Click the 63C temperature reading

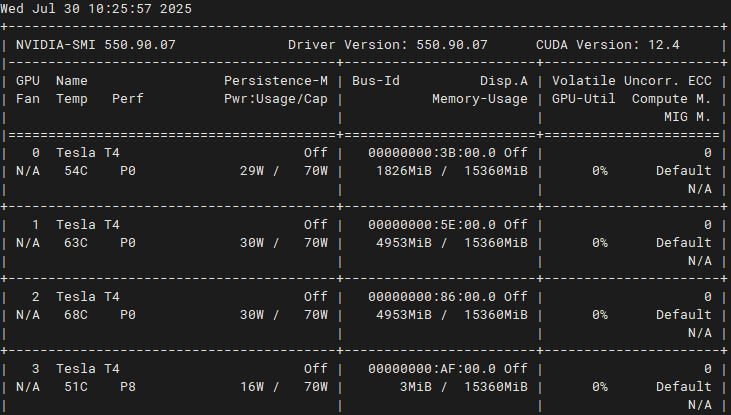click(x=76, y=243)
